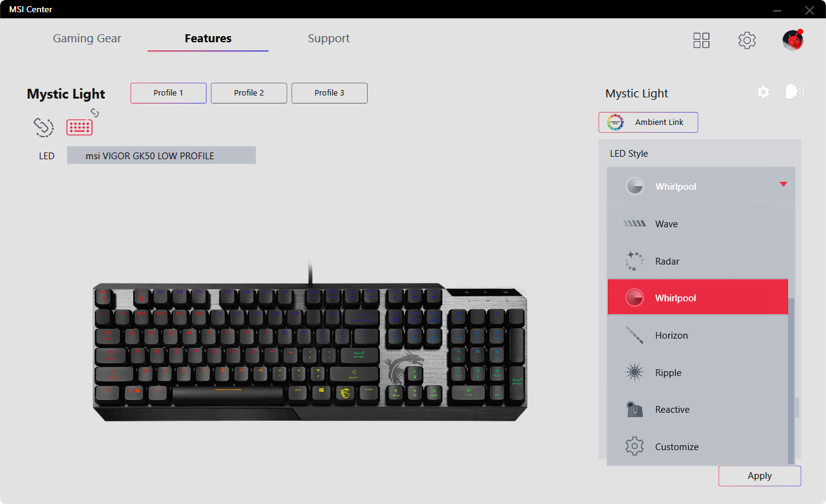
Task: Open the Support tab
Action: (328, 38)
